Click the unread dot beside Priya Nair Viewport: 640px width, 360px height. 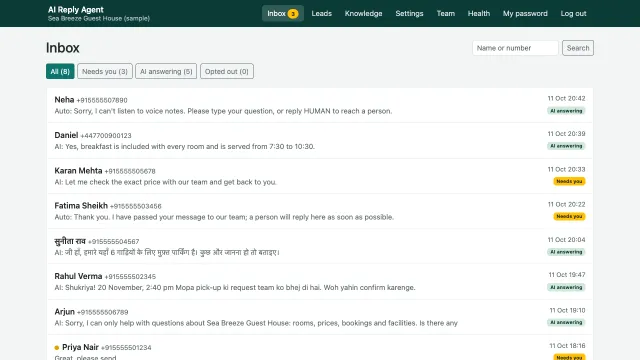point(57,348)
